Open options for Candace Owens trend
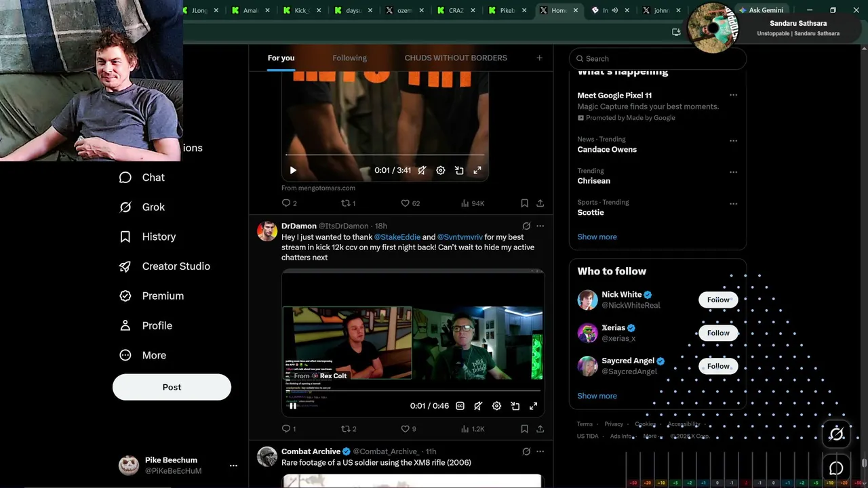This screenshot has width=868, height=488. tap(733, 141)
